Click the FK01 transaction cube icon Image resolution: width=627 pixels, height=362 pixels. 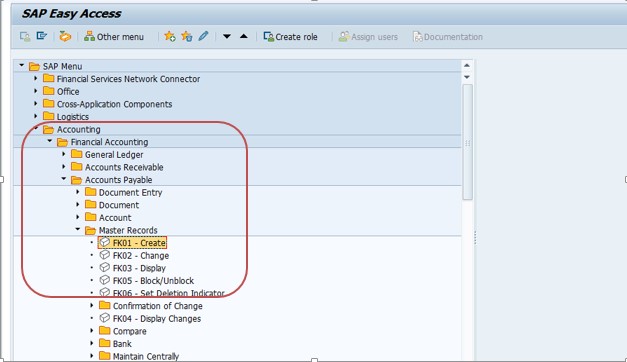(x=104, y=242)
